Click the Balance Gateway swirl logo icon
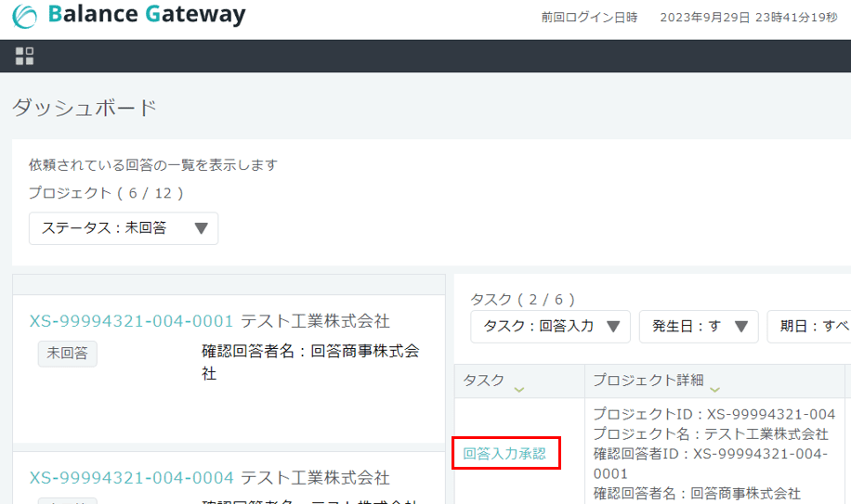851x504 pixels. [x=24, y=17]
